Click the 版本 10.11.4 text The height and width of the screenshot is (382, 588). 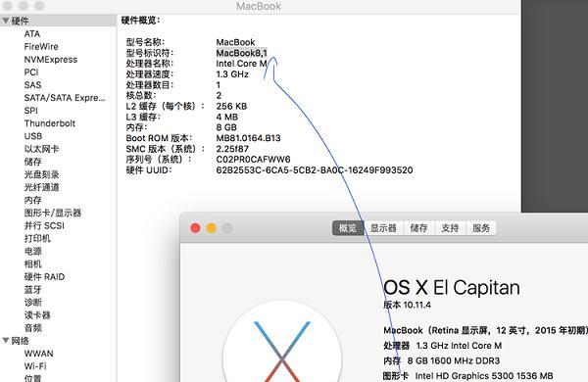coord(407,305)
